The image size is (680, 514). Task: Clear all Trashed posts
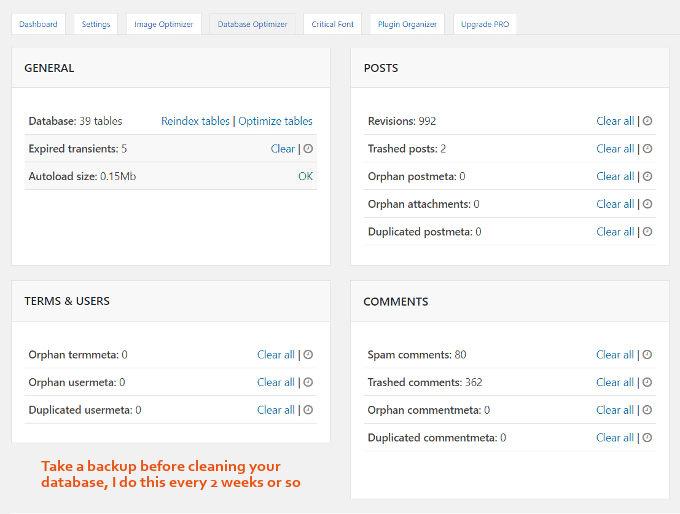pyautogui.click(x=615, y=149)
